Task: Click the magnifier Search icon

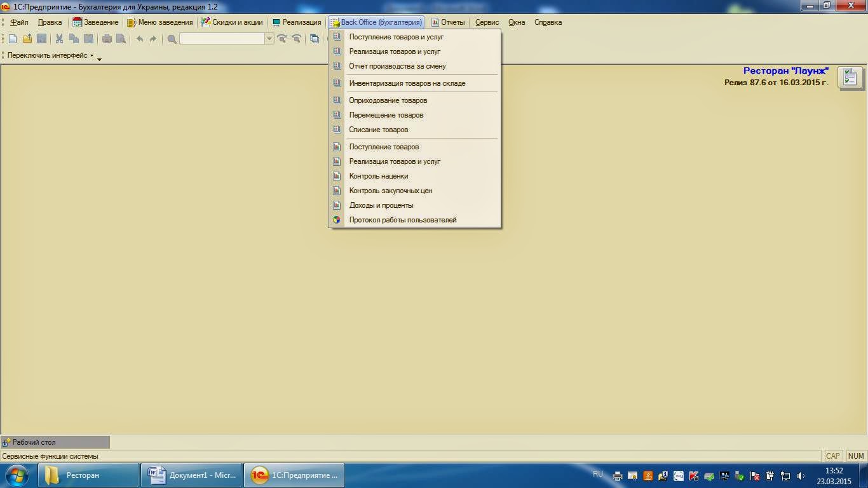Action: pos(172,39)
